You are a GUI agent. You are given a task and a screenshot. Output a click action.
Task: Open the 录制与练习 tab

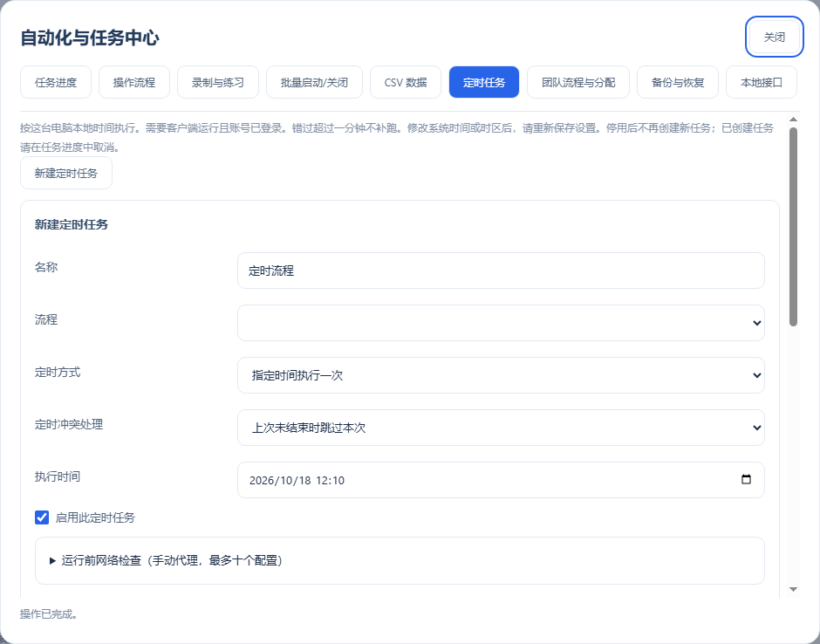[x=217, y=82]
